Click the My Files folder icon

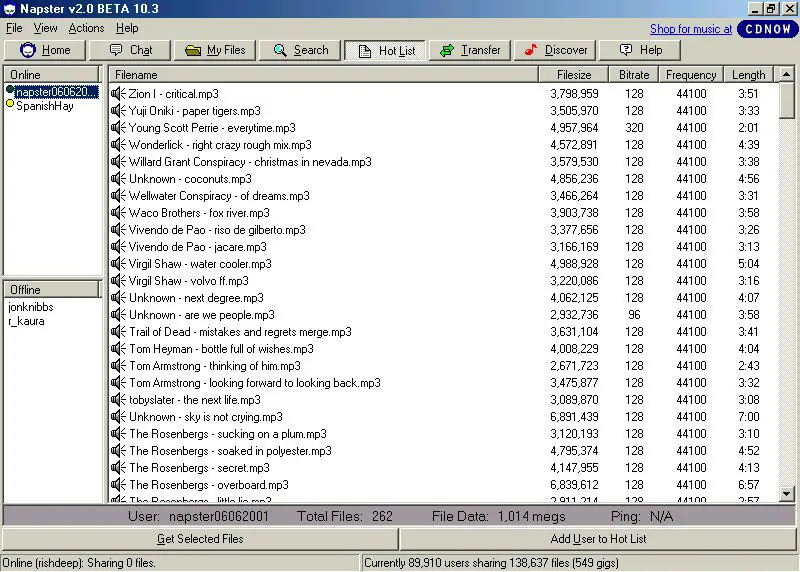point(193,50)
